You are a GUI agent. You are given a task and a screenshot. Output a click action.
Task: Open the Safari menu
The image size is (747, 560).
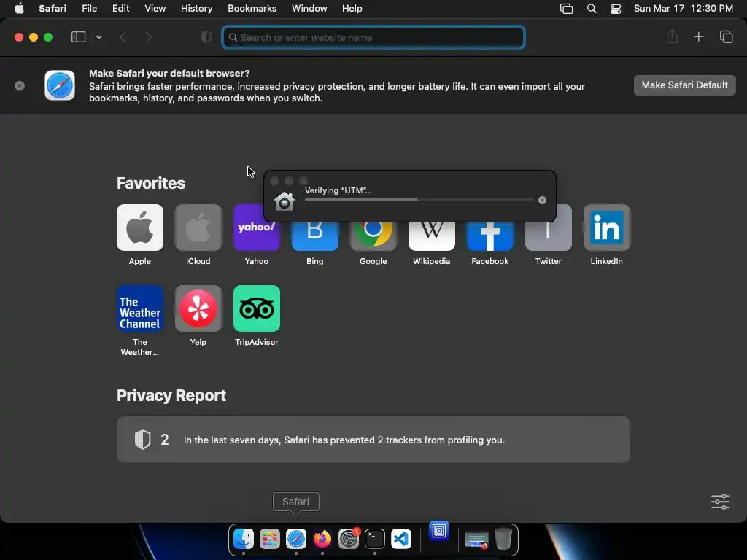point(53,9)
